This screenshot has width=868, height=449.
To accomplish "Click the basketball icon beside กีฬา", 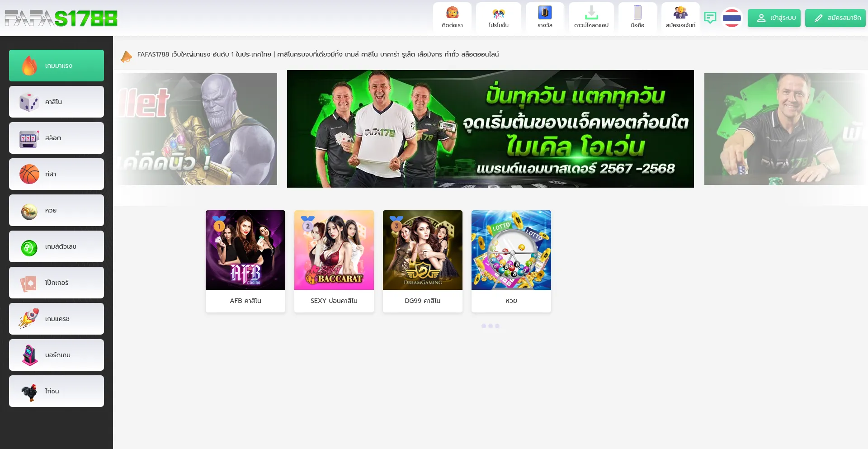I will 29,174.
